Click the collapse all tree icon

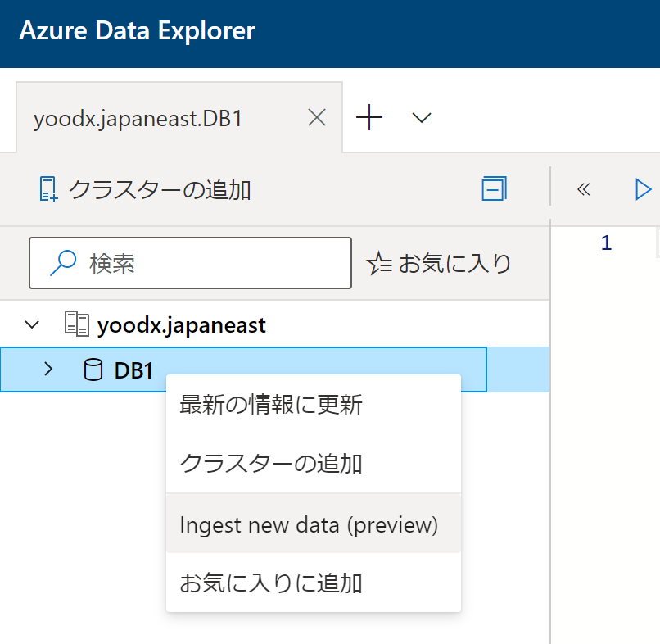tap(494, 189)
